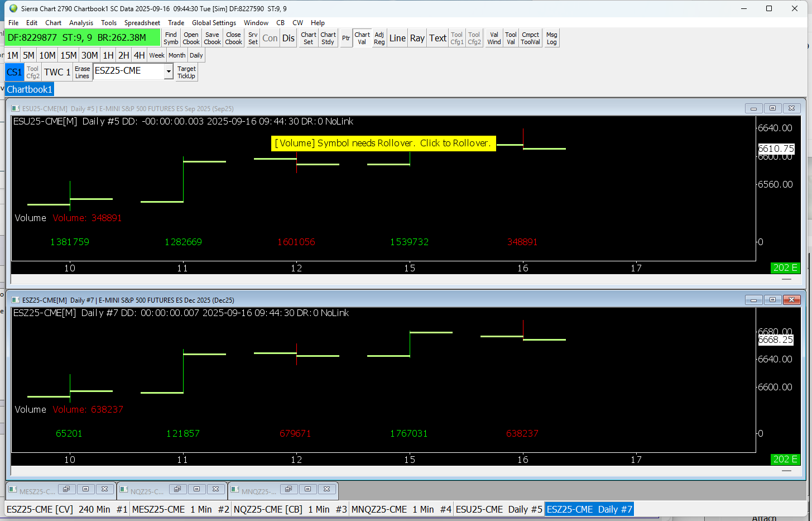The image size is (812, 521).
Task: Select the Line drawing tool
Action: click(397, 38)
